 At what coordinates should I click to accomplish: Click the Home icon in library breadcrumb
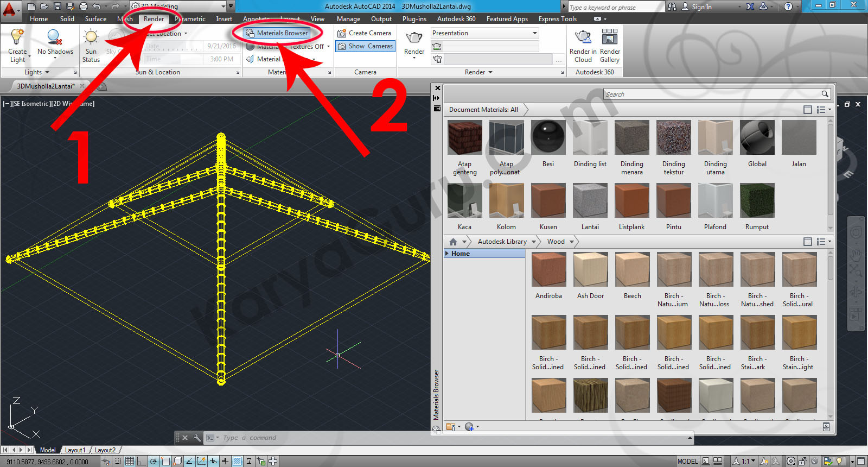pos(453,242)
